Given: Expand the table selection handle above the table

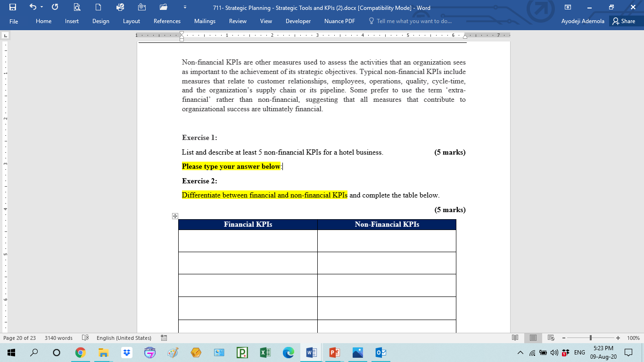Looking at the screenshot, I should 175,216.
